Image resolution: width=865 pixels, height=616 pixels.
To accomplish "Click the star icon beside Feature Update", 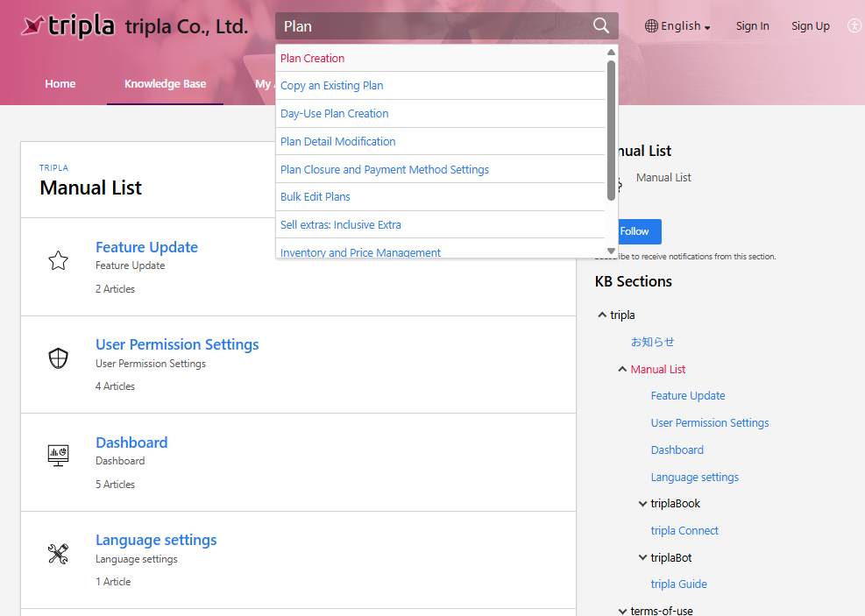I will pos(58,260).
